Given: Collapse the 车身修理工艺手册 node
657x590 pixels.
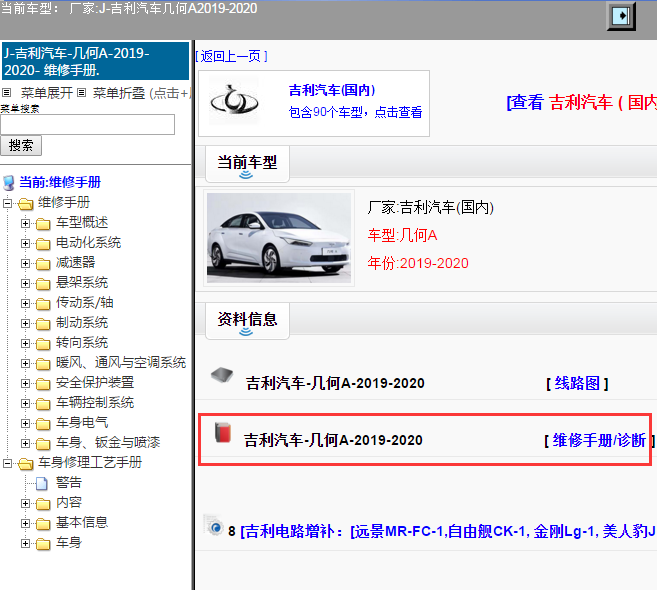Looking at the screenshot, I should pos(7,463).
